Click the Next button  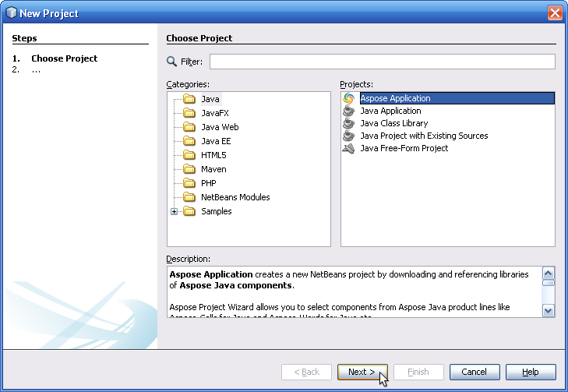(x=362, y=372)
